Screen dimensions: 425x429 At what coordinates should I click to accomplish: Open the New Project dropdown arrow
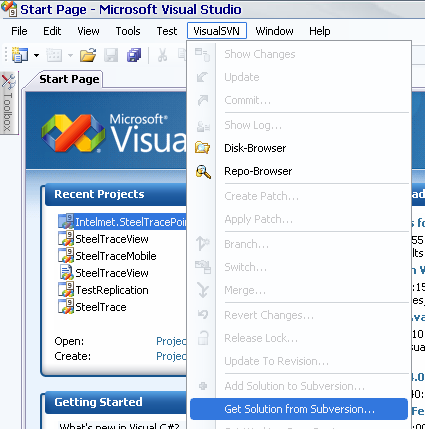coord(36,55)
